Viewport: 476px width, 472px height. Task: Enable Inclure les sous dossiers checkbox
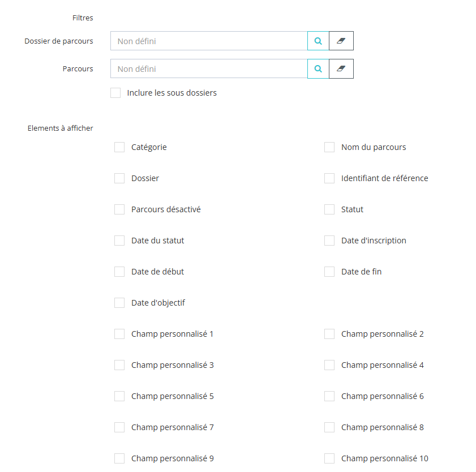[115, 93]
